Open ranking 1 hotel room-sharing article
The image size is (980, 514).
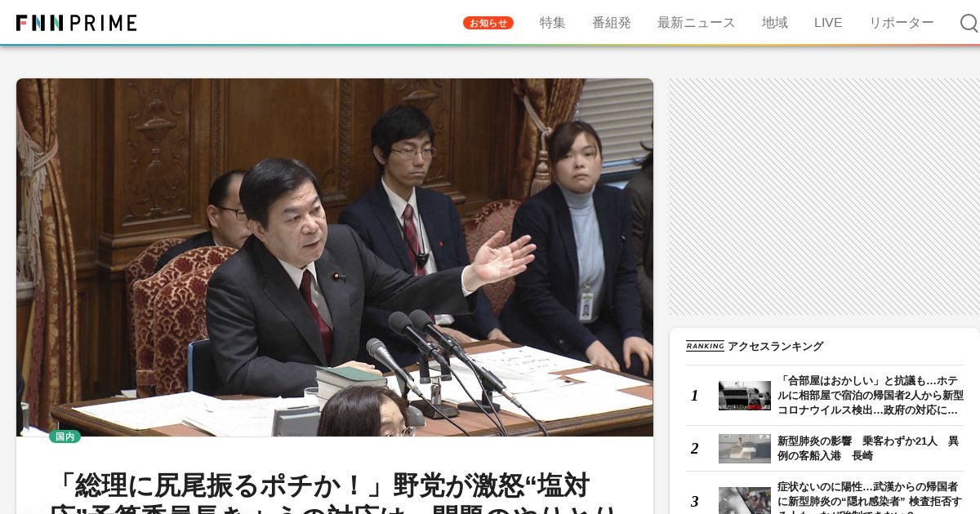coord(871,396)
